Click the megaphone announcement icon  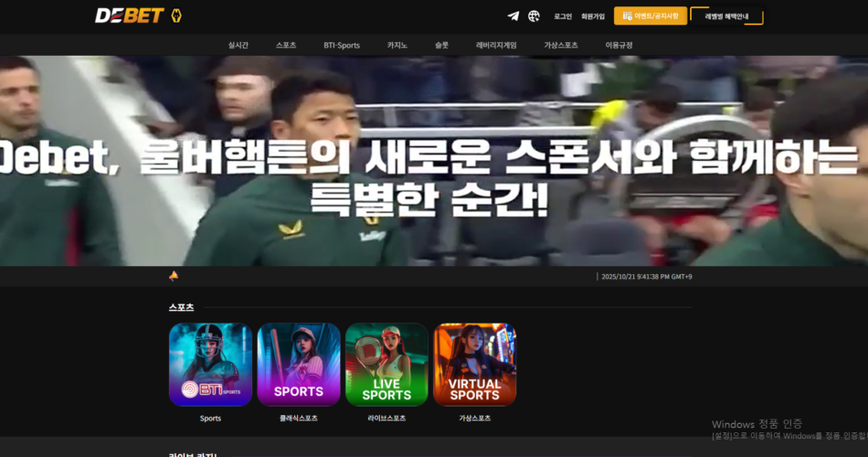coord(174,276)
